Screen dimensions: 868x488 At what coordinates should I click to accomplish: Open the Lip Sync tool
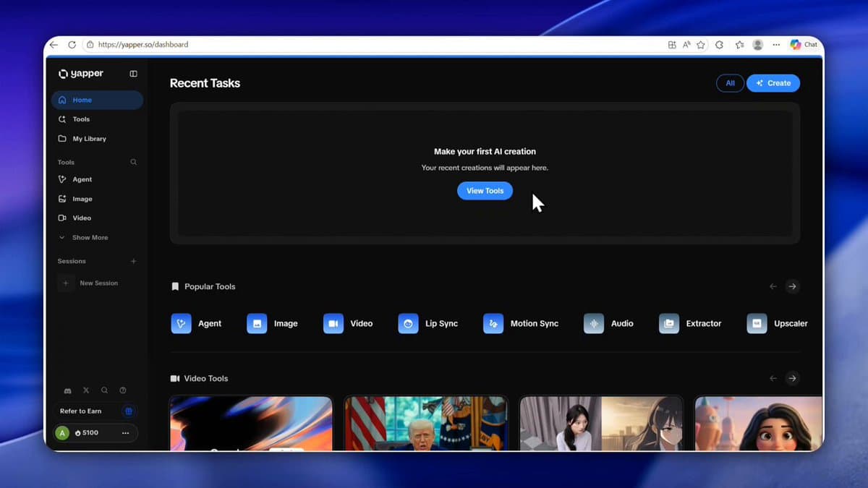tap(428, 323)
